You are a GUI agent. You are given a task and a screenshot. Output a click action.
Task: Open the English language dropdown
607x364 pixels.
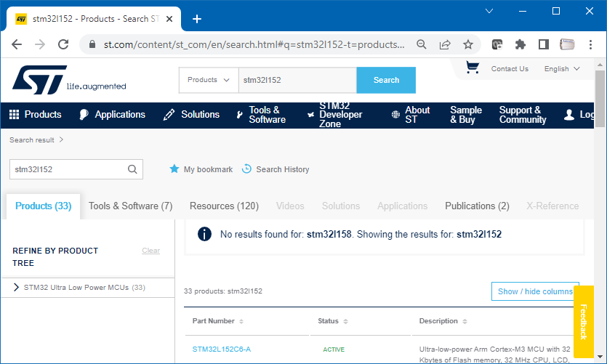[x=562, y=68]
